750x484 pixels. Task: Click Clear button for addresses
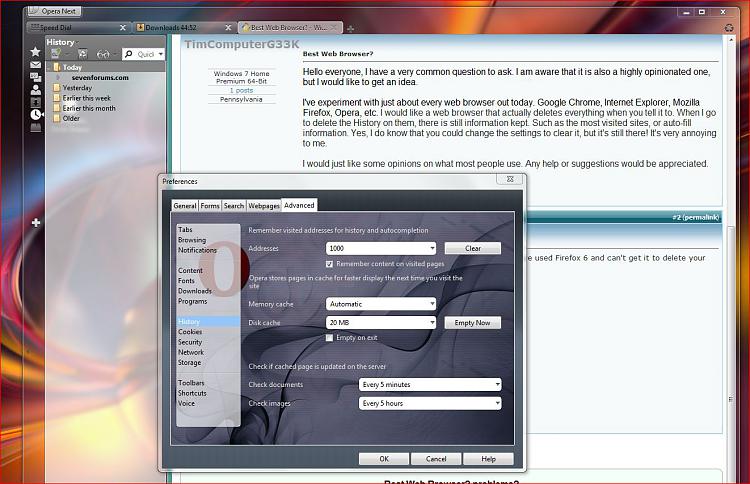(x=473, y=248)
